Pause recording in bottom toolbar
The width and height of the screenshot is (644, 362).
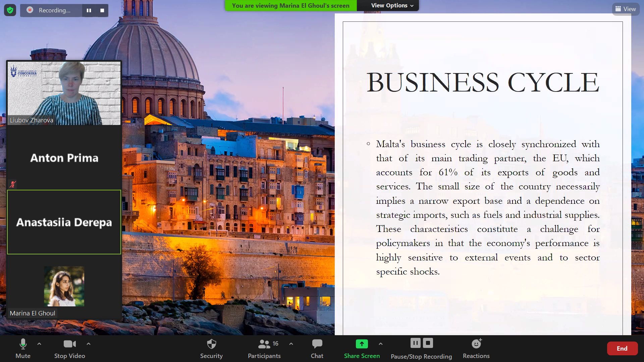tap(415, 343)
